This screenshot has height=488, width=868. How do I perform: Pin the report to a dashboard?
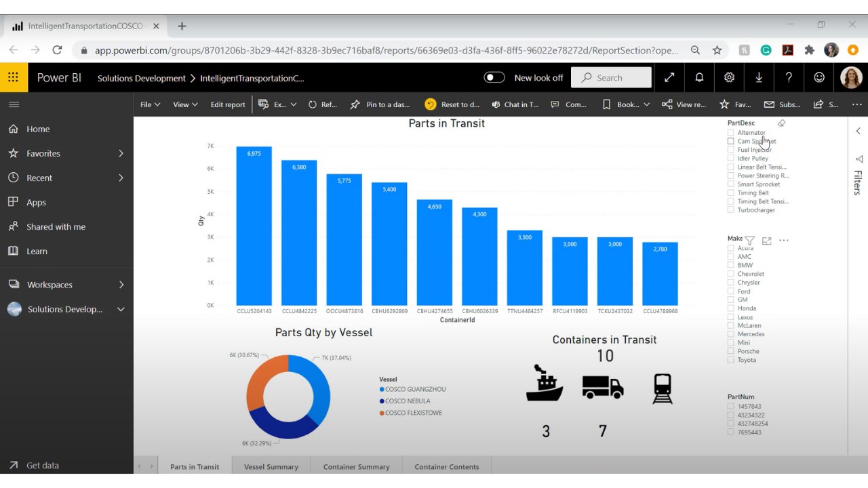point(380,104)
